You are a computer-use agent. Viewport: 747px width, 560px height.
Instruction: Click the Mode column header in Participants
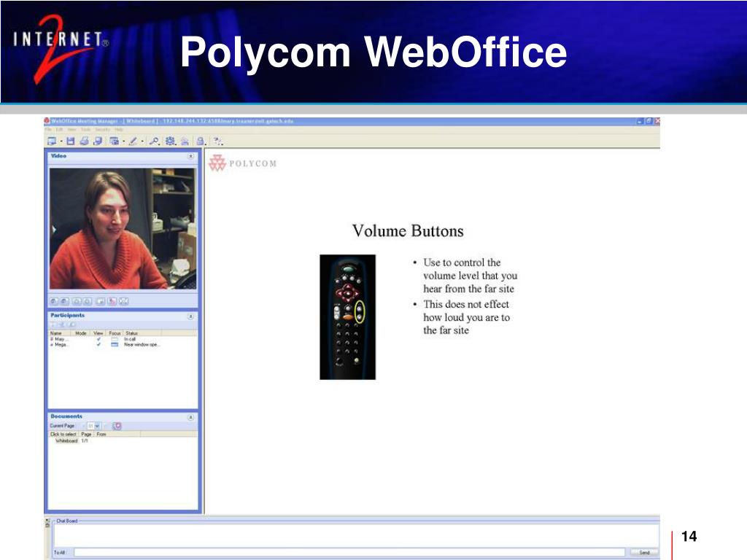point(81,332)
